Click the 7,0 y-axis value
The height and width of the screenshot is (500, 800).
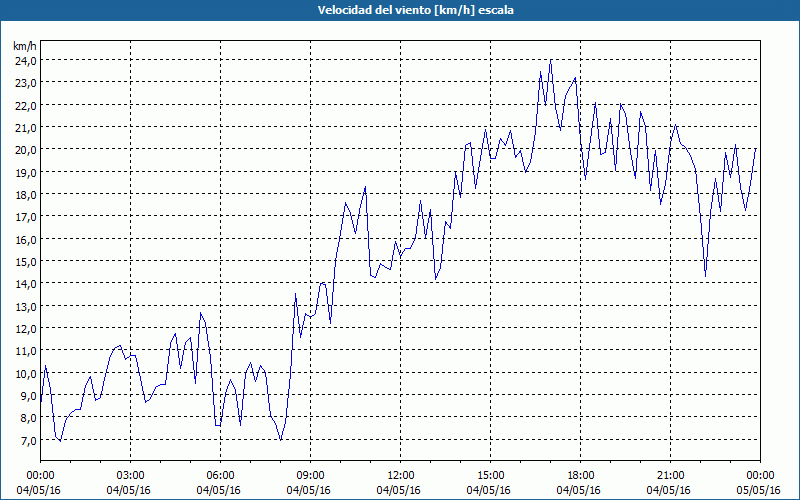point(28,440)
